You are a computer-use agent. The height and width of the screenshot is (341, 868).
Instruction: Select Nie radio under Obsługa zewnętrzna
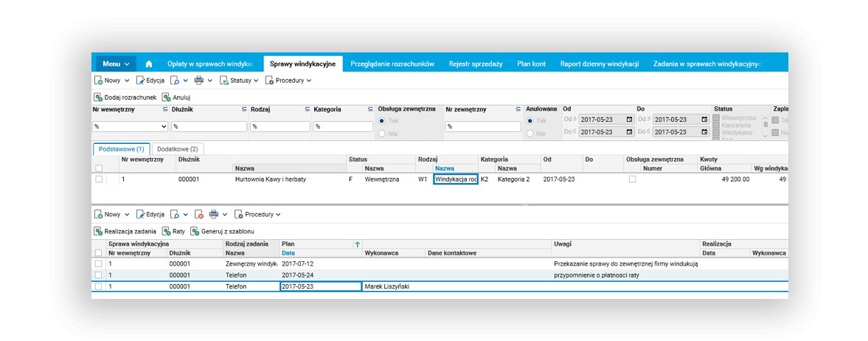[x=382, y=134]
